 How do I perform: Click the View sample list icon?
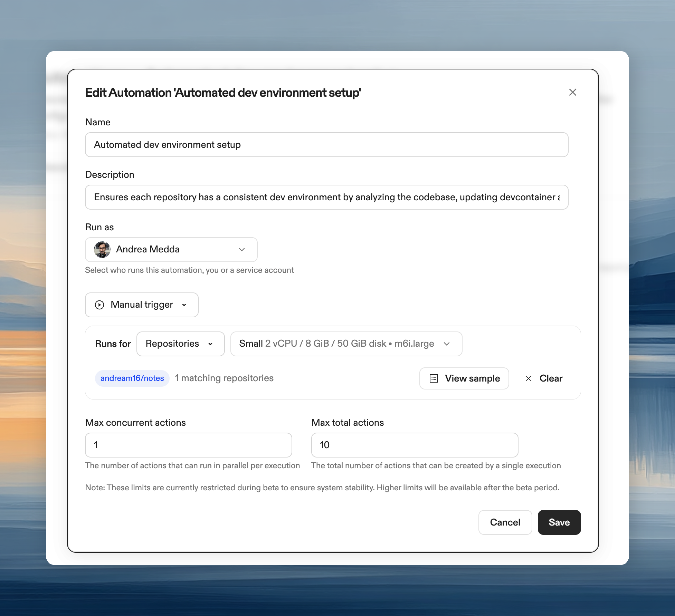[434, 378]
